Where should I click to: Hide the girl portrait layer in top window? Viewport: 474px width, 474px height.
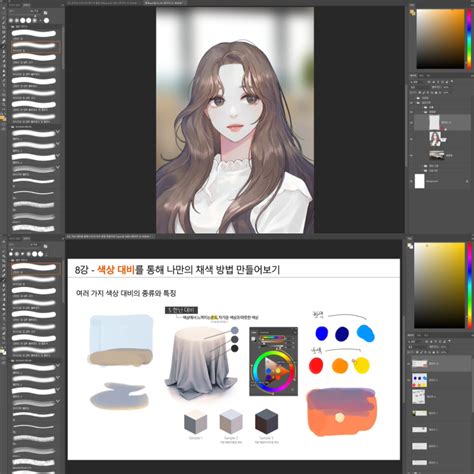point(412,139)
